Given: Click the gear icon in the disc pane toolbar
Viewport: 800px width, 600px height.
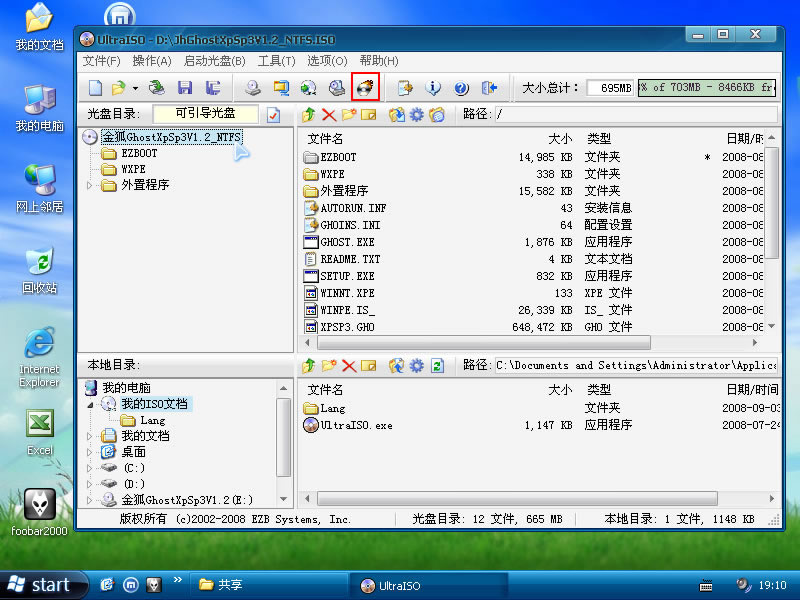Looking at the screenshot, I should point(417,114).
